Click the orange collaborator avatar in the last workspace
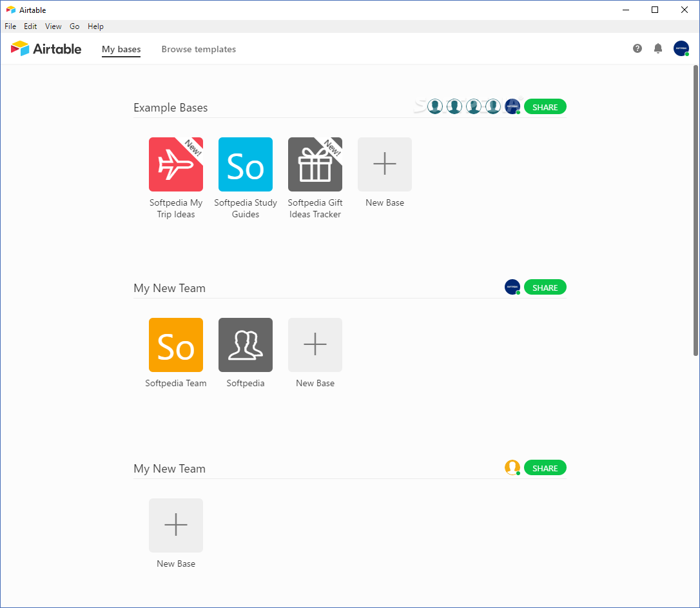The height and width of the screenshot is (608, 700). pyautogui.click(x=512, y=467)
